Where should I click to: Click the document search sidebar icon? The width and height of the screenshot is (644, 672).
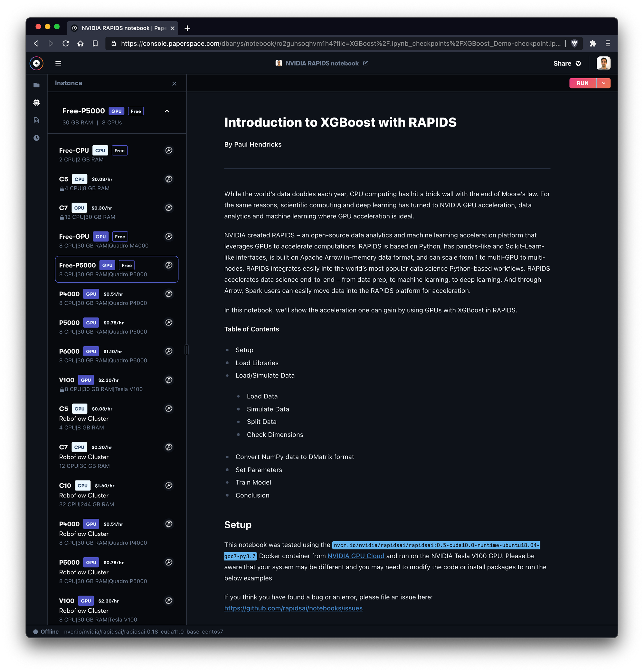pyautogui.click(x=36, y=120)
